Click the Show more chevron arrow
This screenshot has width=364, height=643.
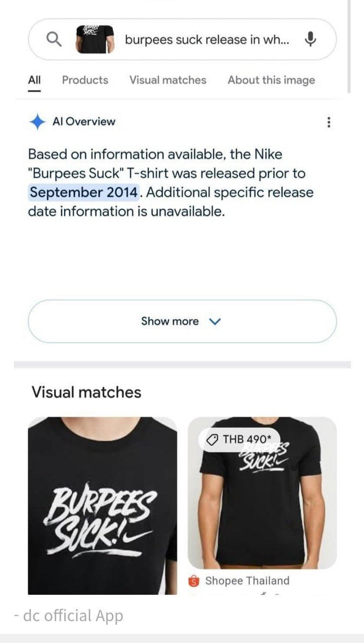[215, 321]
